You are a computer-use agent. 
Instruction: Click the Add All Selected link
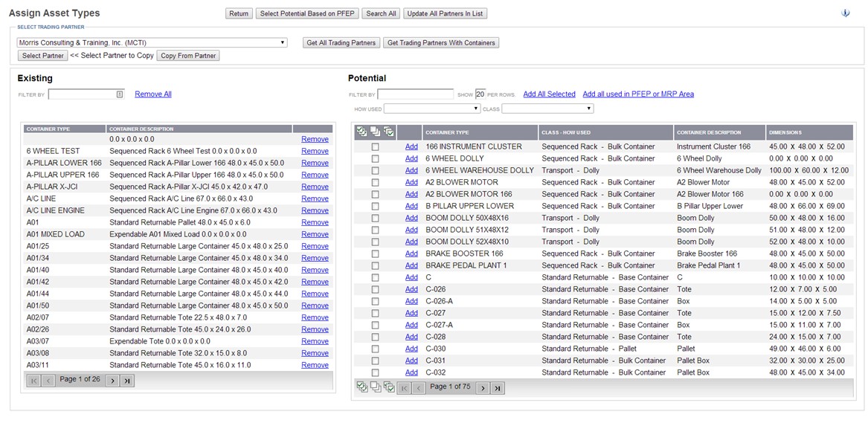549,94
